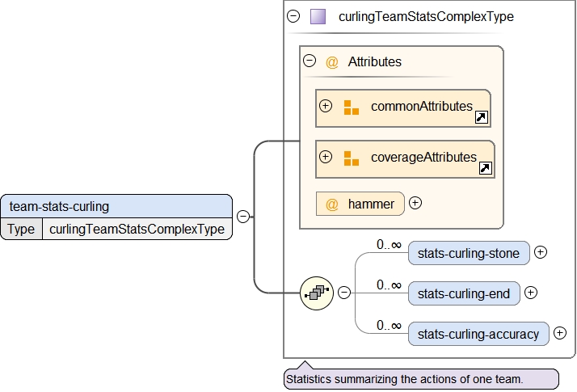Expand the coverageAttributes group
Viewport: 577px width, 392px height.
(326, 157)
